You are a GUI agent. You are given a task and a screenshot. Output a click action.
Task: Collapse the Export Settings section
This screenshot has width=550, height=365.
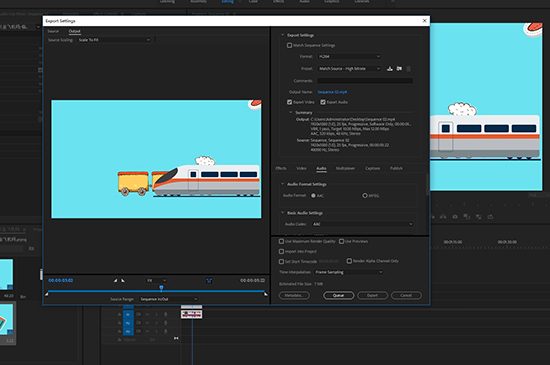coord(282,35)
